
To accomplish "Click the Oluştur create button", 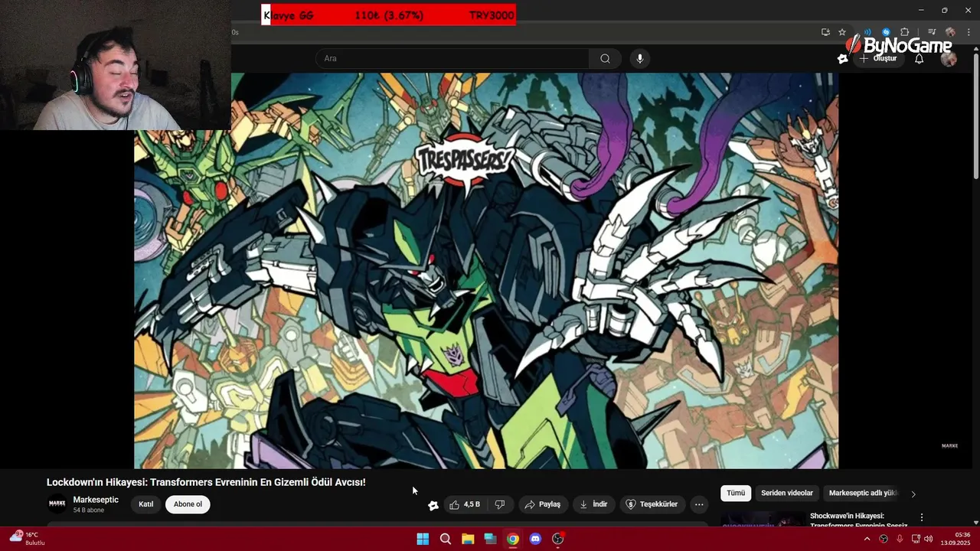I will (x=878, y=59).
